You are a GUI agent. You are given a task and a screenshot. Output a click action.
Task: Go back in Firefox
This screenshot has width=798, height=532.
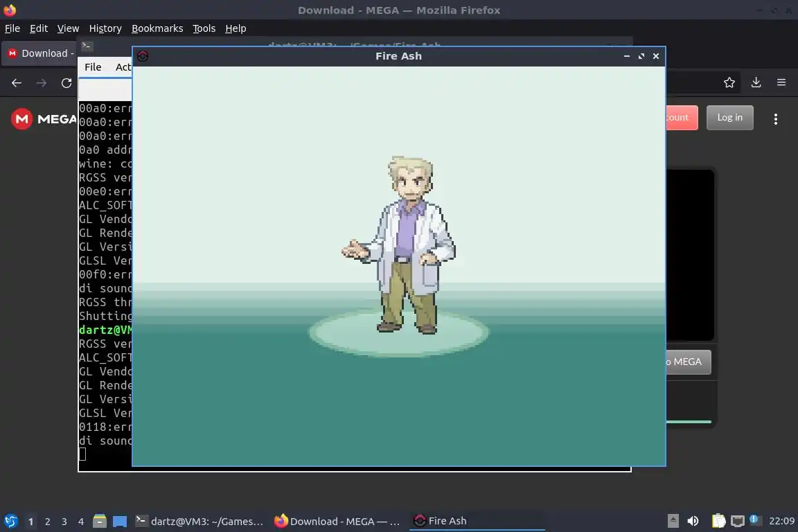[x=17, y=83]
